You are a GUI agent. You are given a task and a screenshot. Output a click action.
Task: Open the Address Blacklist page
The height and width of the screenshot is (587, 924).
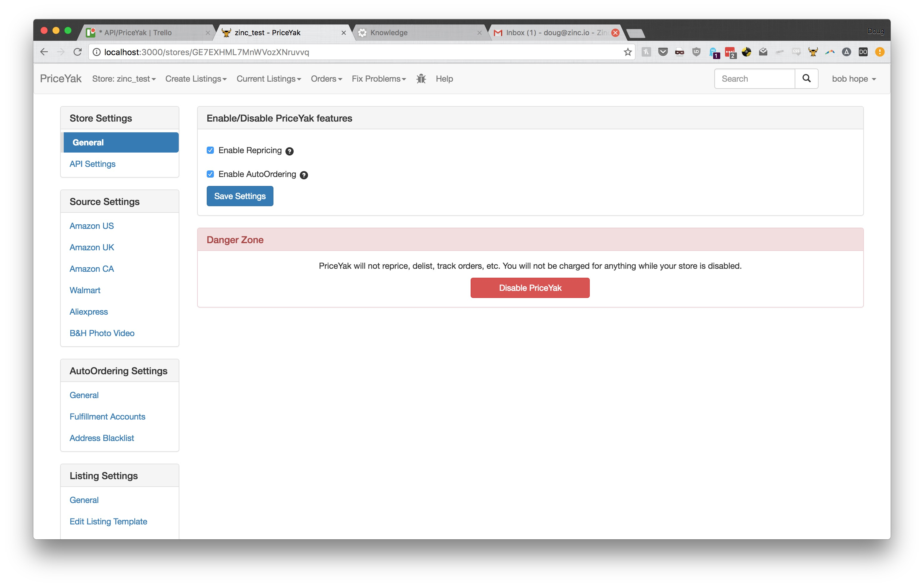102,438
